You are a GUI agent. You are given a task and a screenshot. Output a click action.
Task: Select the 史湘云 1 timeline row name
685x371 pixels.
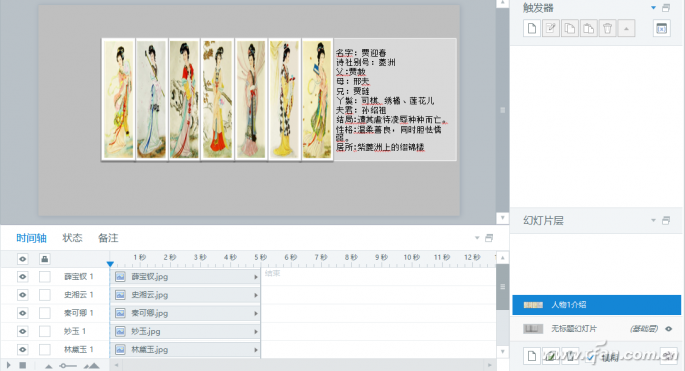79,295
